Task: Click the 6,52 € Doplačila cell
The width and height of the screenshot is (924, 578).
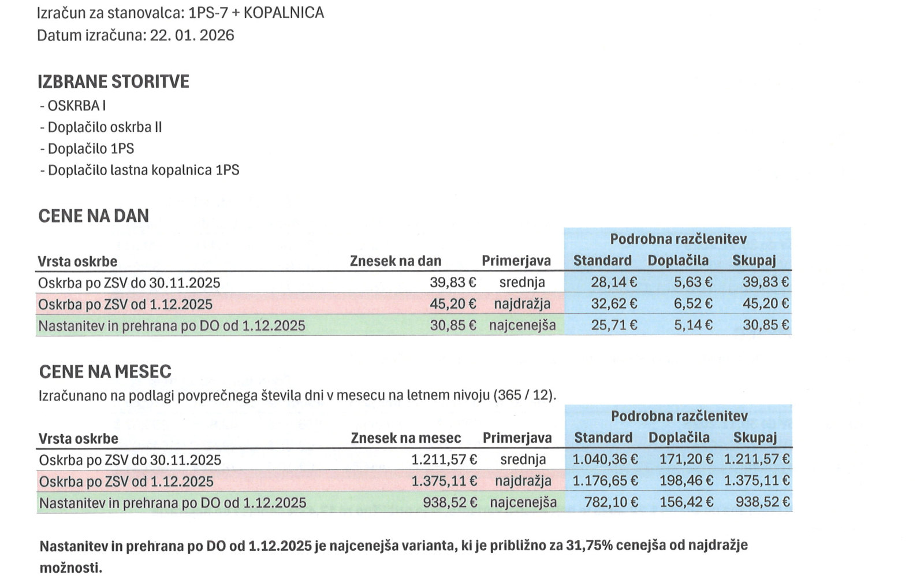Action: pos(693,303)
